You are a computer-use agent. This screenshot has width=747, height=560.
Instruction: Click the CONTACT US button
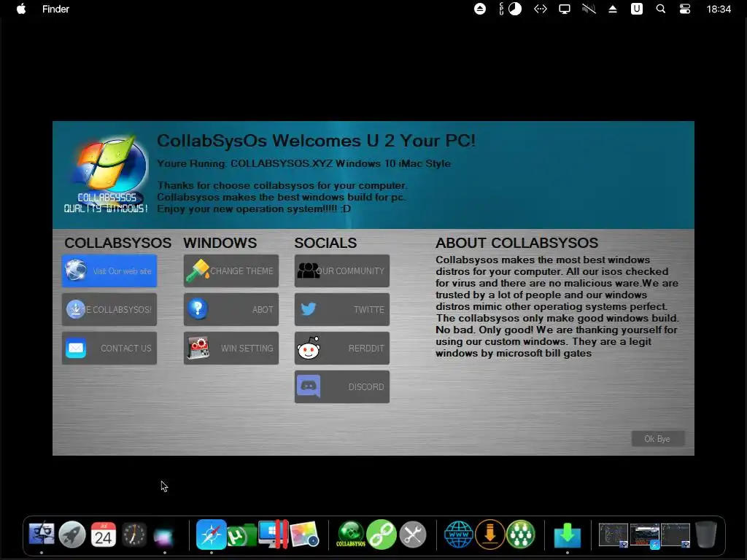[x=109, y=348]
